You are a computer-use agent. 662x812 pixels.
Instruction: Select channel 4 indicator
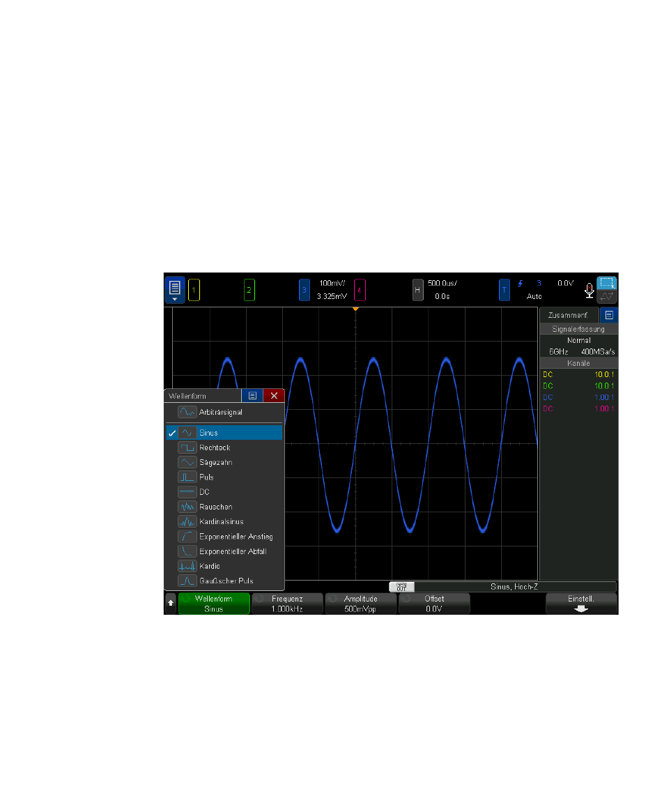tap(360, 290)
